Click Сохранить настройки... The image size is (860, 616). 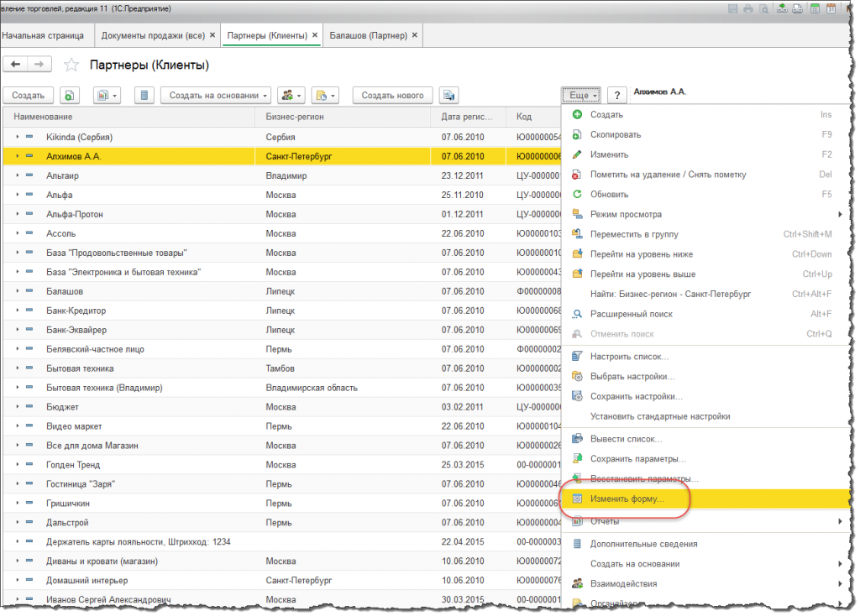[705, 396]
